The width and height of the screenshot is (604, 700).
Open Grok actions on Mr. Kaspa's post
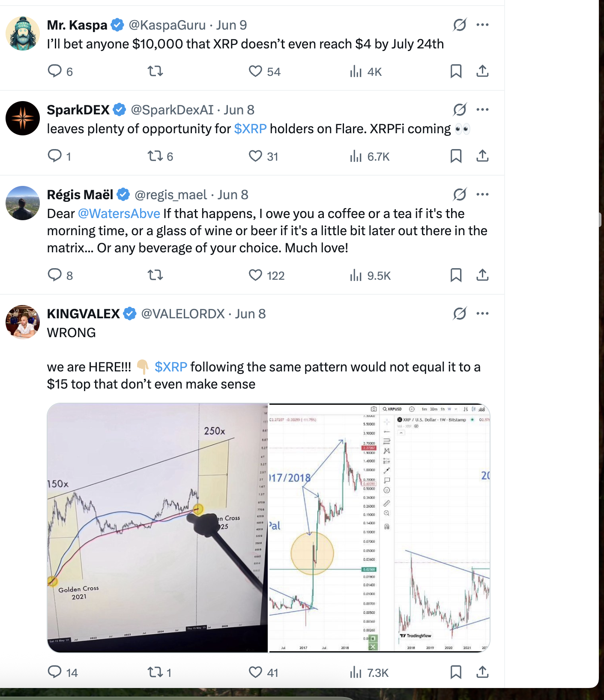point(460,25)
